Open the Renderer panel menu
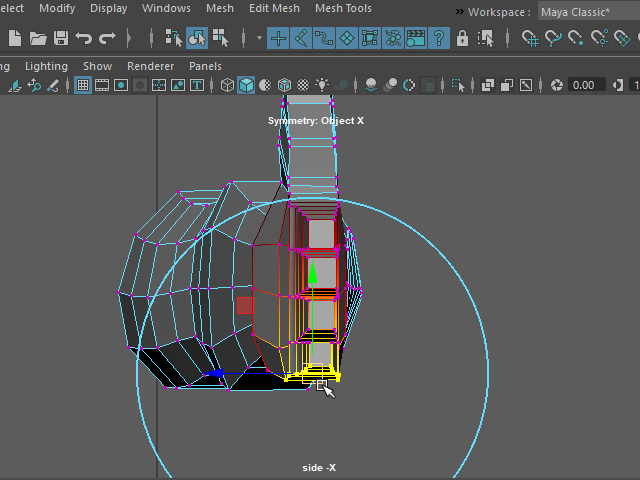This screenshot has width=640, height=480. click(x=151, y=66)
